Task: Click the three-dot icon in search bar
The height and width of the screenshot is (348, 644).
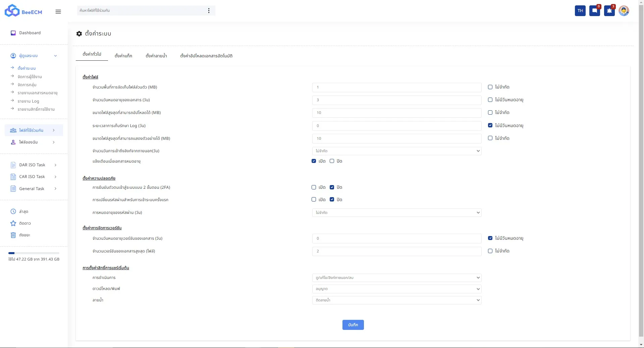Action: (x=209, y=11)
